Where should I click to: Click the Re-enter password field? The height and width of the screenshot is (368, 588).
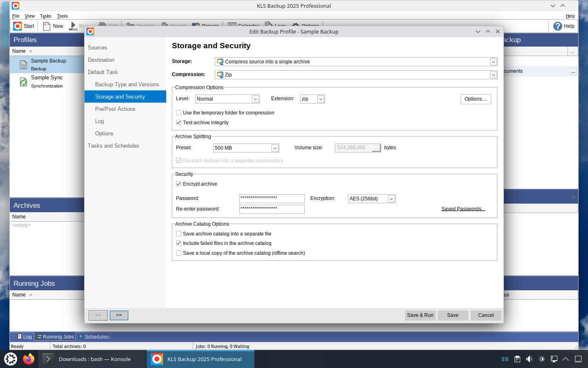[272, 209]
